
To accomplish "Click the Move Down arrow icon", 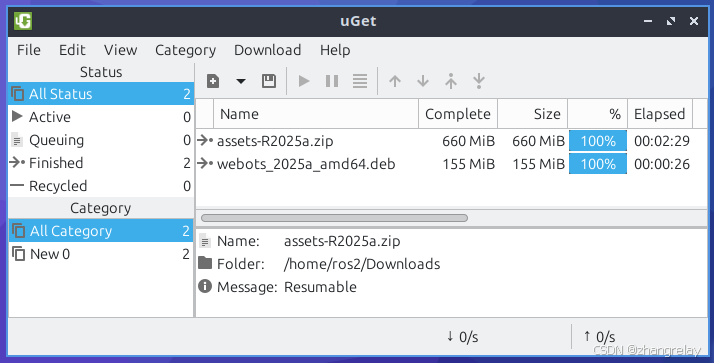I will [423, 81].
